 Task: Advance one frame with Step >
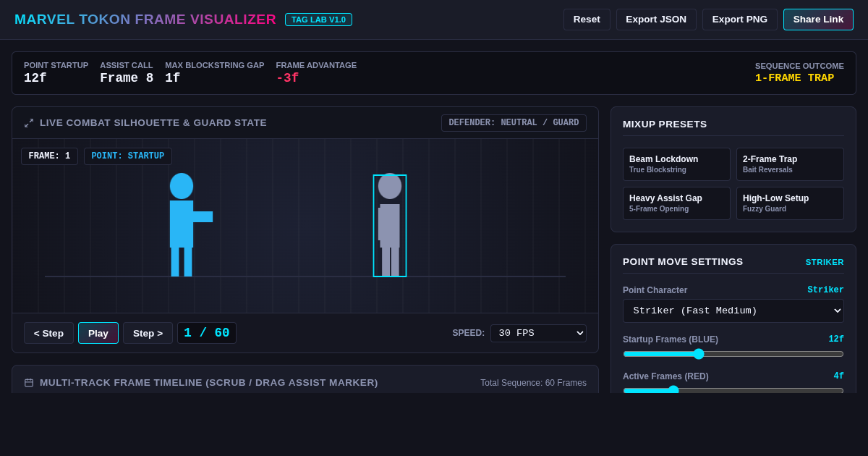coord(148,333)
